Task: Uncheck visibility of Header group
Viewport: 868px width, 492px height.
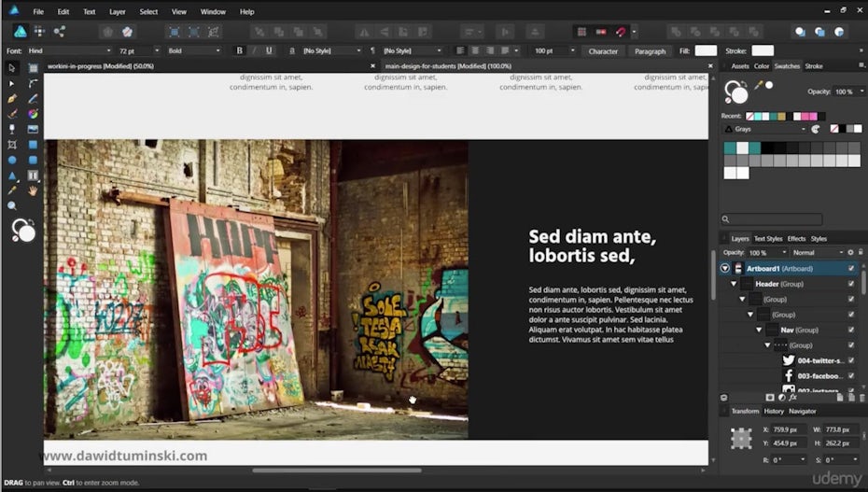Action: (850, 284)
